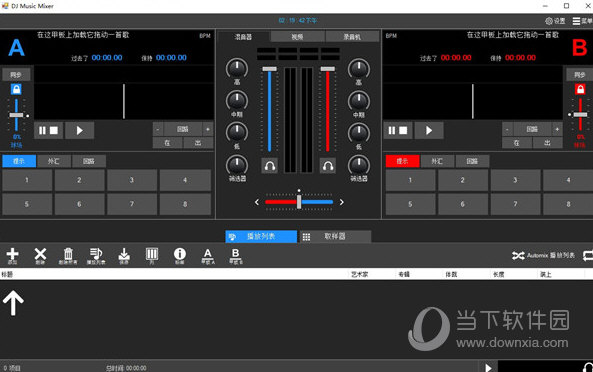Click the 同步 sync button on deck A
Image resolution: width=593 pixels, height=372 pixels.
click(16, 74)
